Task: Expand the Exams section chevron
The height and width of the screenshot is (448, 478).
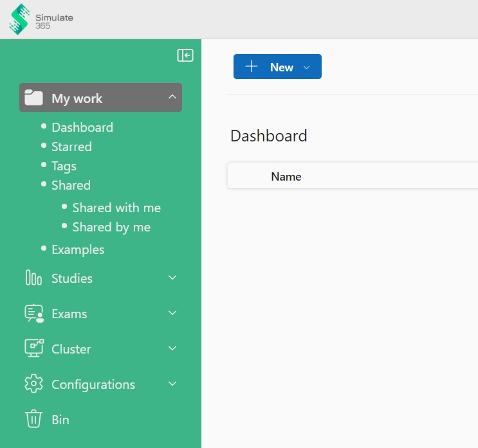Action: pos(172,313)
